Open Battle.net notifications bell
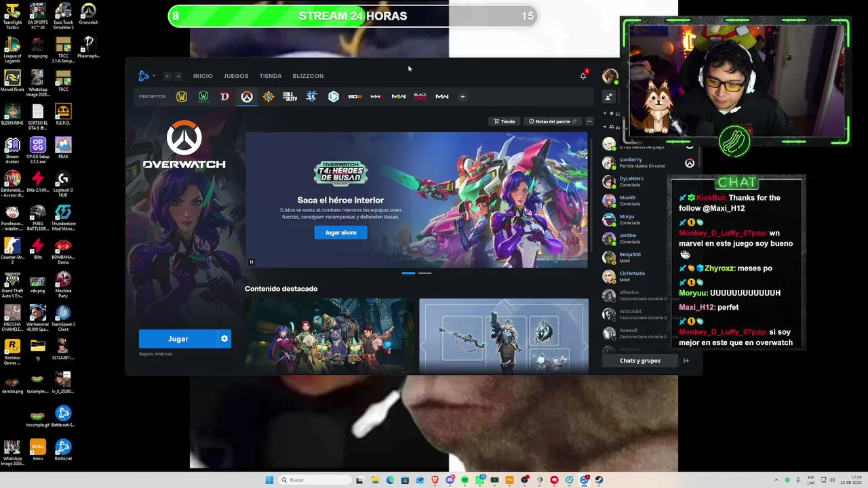868x488 pixels. (583, 76)
